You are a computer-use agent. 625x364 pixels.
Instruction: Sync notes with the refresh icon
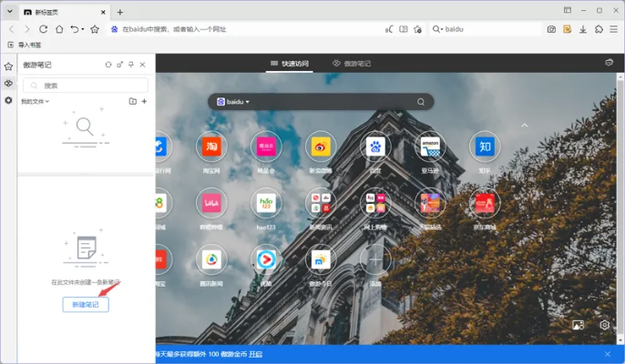(x=108, y=65)
